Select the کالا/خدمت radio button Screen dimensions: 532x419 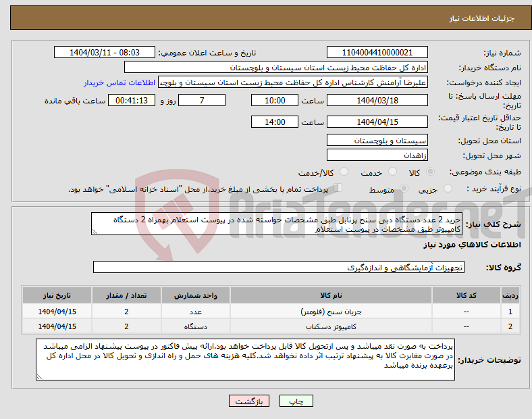(344, 172)
